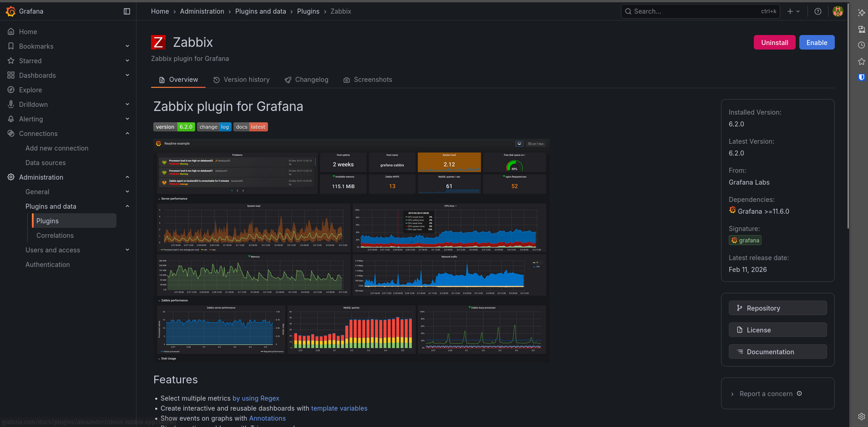The height and width of the screenshot is (427, 868).
Task: Open the help question mark icon
Action: pyautogui.click(x=818, y=11)
